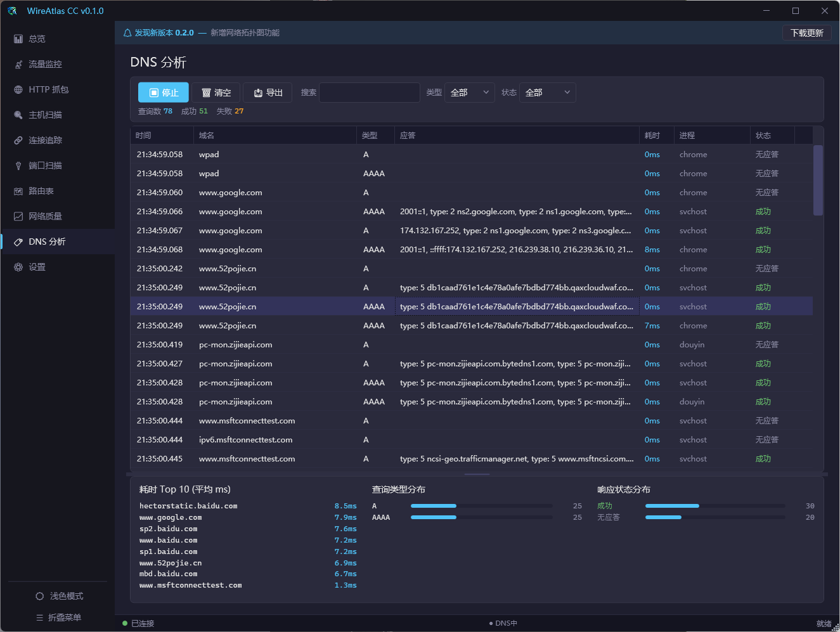Click the 折叠菜单 hamburger icon
The height and width of the screenshot is (632, 840).
(40, 617)
